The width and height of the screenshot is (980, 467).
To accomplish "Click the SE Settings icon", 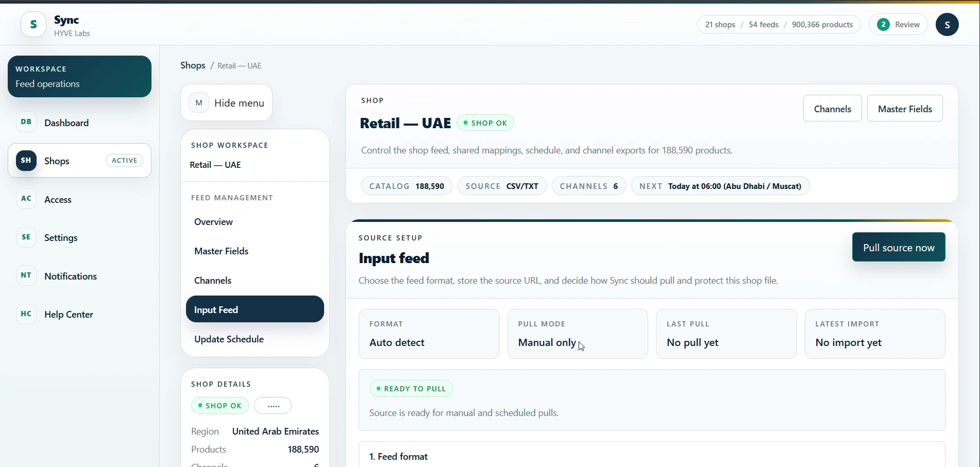I will tap(26, 237).
